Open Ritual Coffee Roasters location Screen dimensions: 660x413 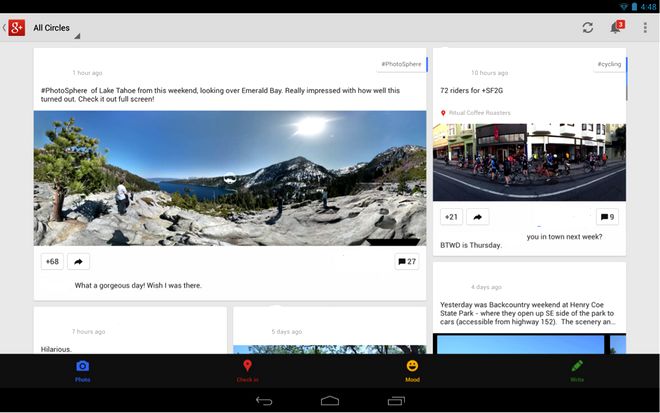(479, 113)
